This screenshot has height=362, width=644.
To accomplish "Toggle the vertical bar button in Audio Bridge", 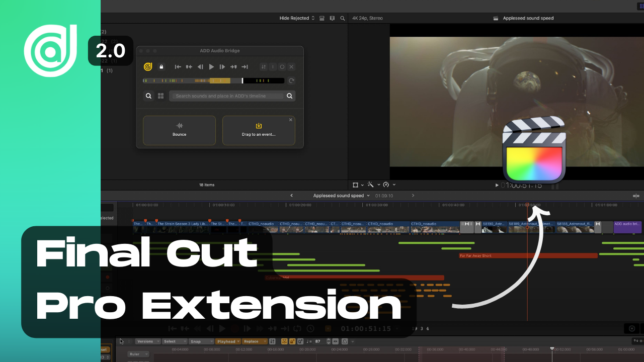I will pyautogui.click(x=273, y=67).
